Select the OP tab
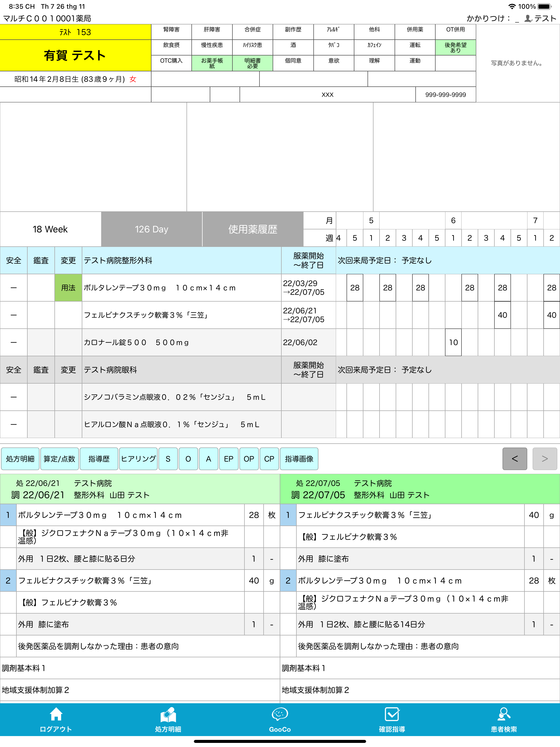 [x=249, y=459]
